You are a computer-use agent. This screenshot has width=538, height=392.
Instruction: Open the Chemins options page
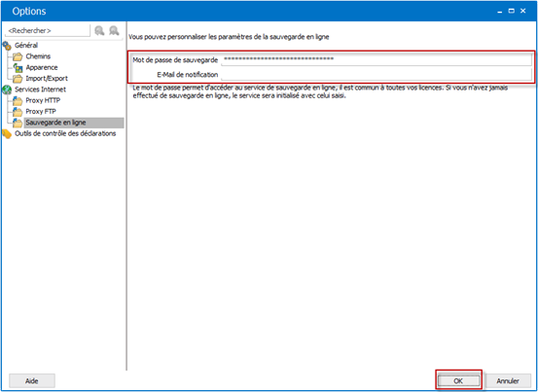click(x=38, y=56)
